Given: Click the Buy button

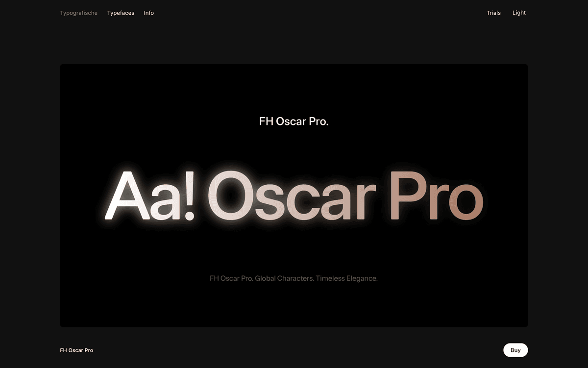Looking at the screenshot, I should point(515,350).
